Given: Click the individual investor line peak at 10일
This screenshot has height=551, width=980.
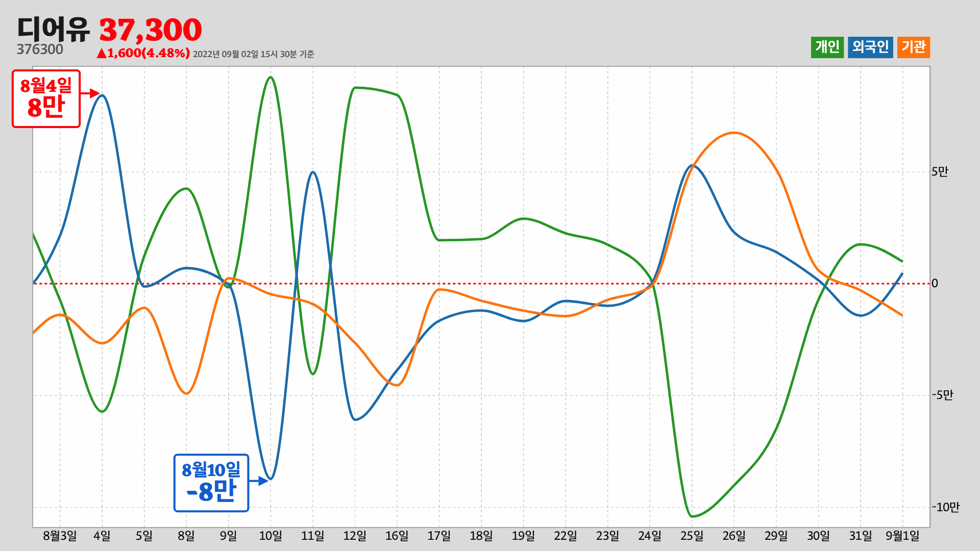Looking at the screenshot, I should pos(271,78).
